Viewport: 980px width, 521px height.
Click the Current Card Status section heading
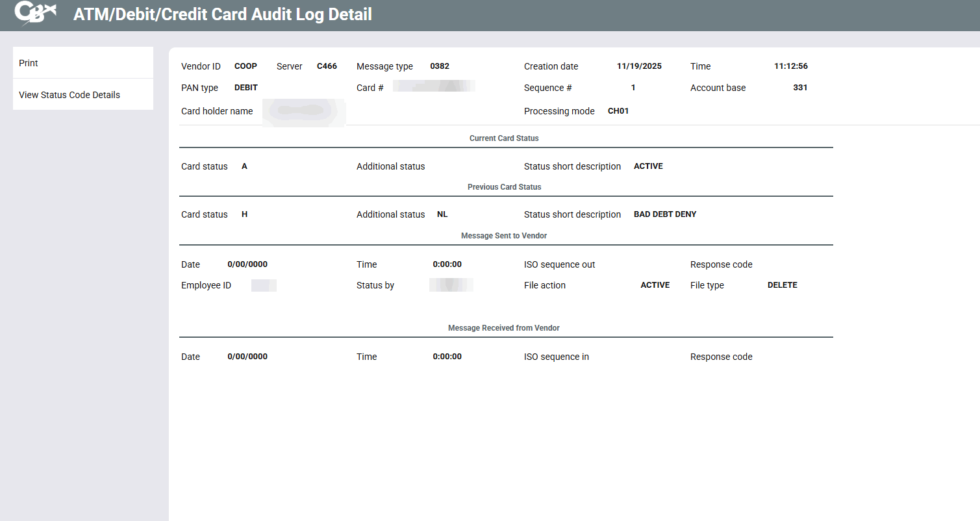coord(504,138)
